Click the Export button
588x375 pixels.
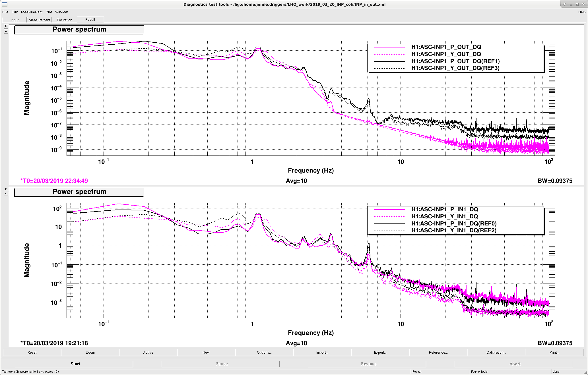(x=380, y=352)
